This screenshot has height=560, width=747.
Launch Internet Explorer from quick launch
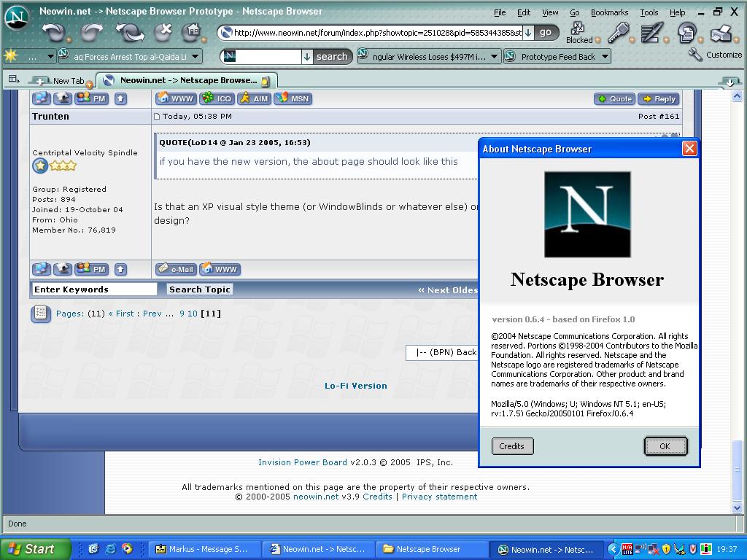(111, 548)
